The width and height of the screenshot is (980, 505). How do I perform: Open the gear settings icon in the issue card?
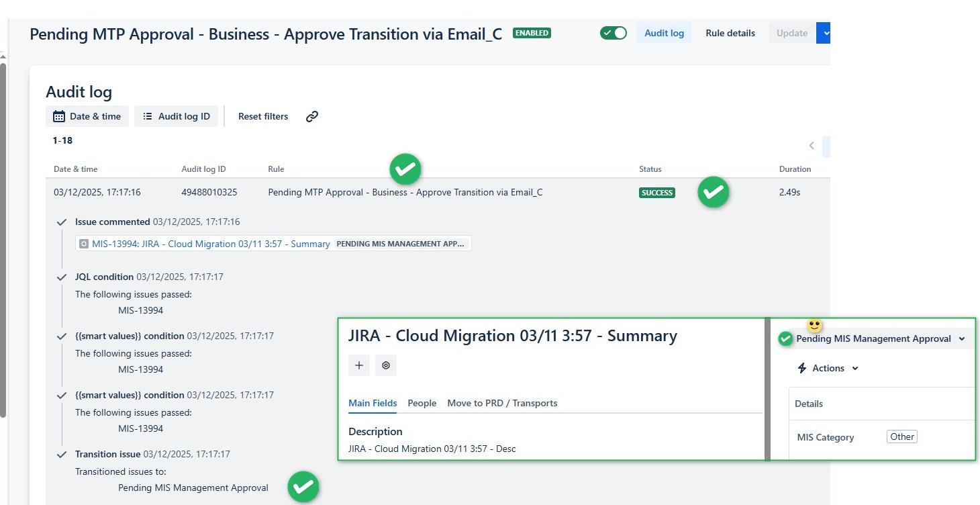tap(385, 365)
